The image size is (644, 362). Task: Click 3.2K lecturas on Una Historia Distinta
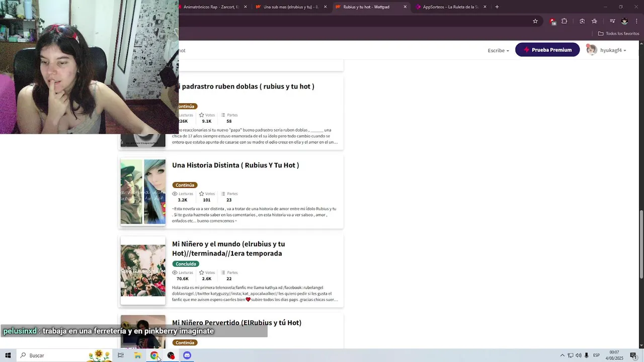[x=182, y=200]
